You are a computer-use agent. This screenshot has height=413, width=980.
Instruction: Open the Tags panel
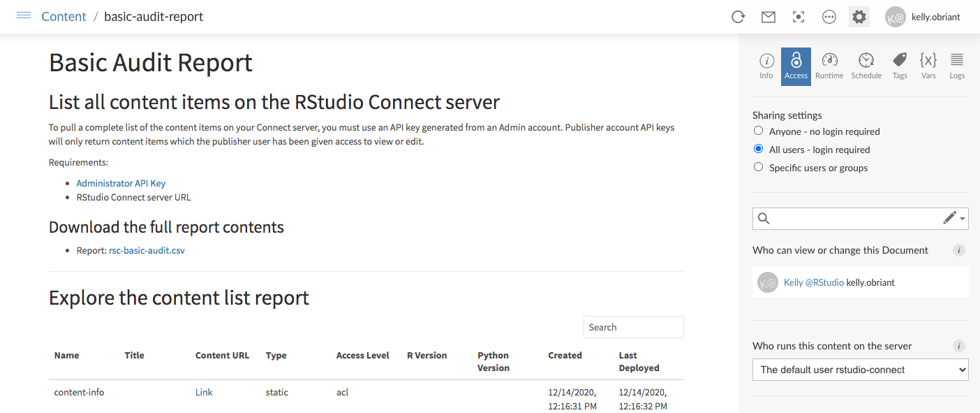click(899, 66)
